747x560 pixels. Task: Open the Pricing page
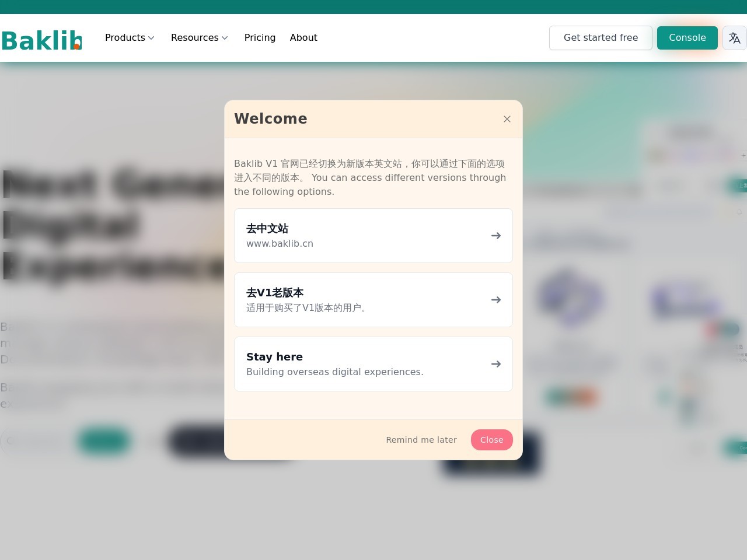260,38
